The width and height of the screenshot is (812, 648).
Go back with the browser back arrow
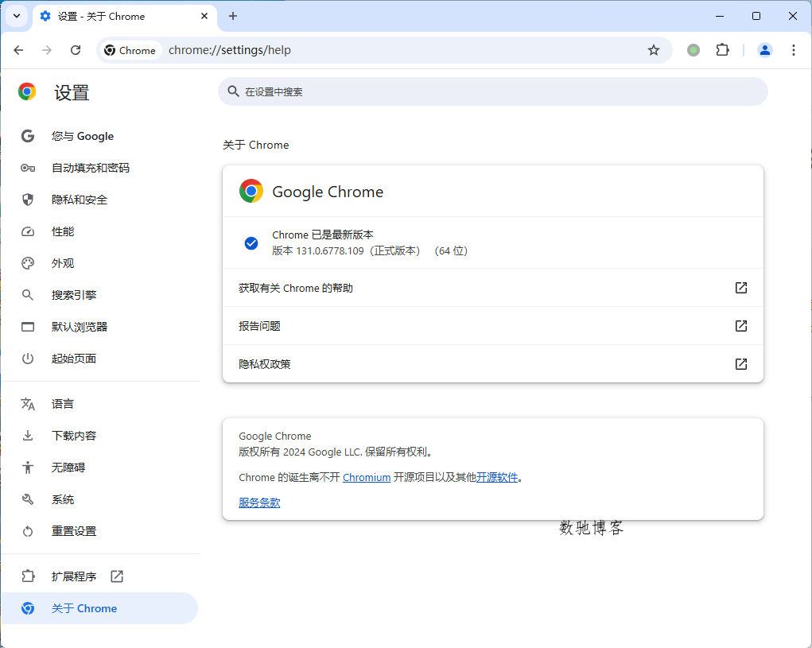(x=18, y=50)
